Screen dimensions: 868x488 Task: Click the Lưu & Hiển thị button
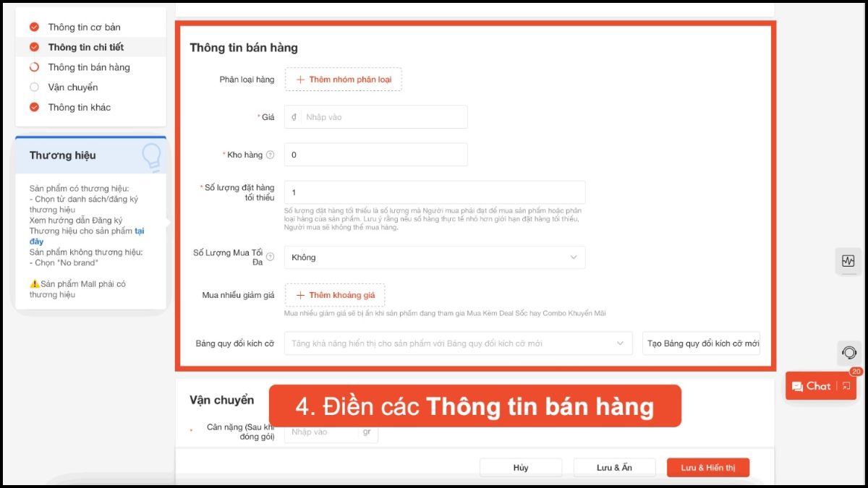(x=708, y=468)
